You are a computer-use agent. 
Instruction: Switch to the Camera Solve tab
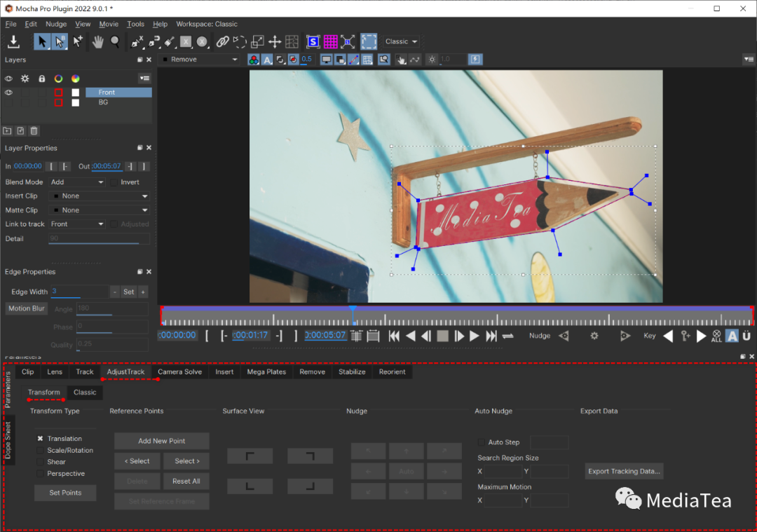[x=179, y=371]
